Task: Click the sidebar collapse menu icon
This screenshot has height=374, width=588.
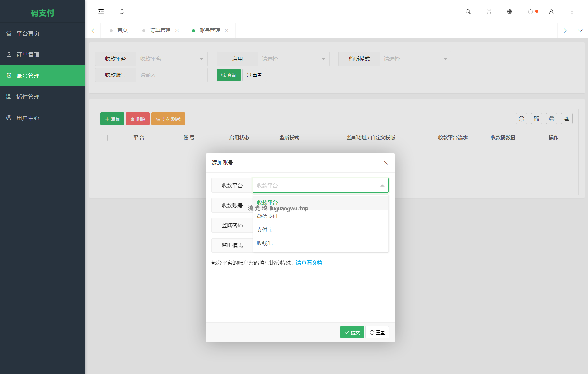Action: 101,11
